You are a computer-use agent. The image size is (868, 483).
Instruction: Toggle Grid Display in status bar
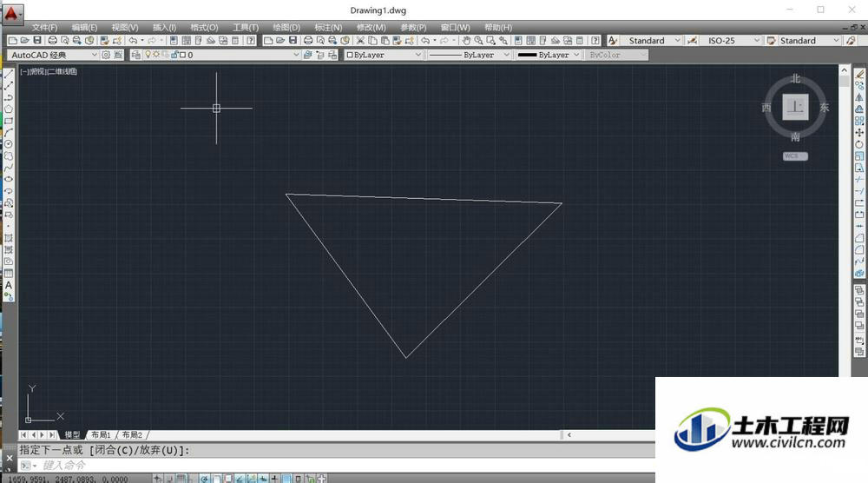pos(181,479)
